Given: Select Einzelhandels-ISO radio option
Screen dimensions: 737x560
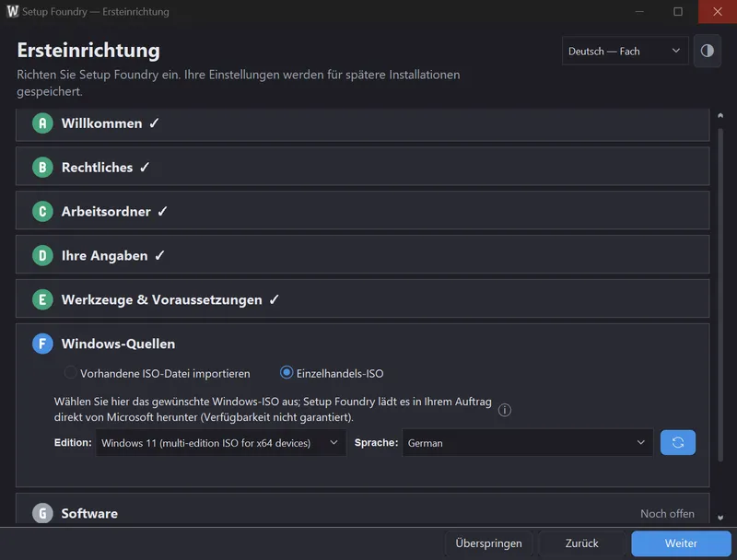Looking at the screenshot, I should (332, 374).
